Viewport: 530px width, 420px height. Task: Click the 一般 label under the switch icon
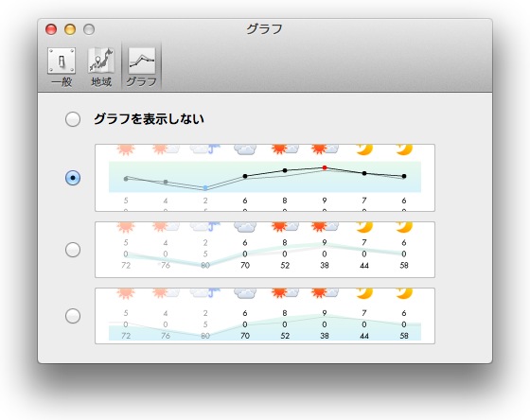click(x=62, y=81)
